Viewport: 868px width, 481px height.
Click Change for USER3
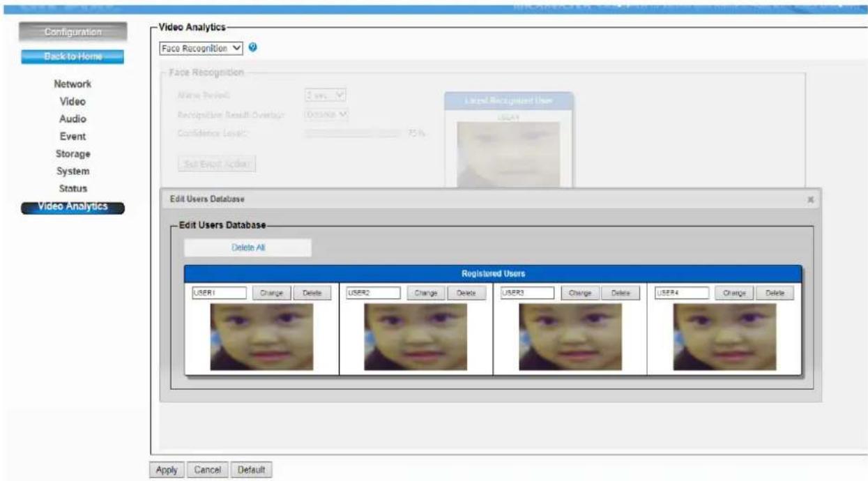tap(580, 293)
